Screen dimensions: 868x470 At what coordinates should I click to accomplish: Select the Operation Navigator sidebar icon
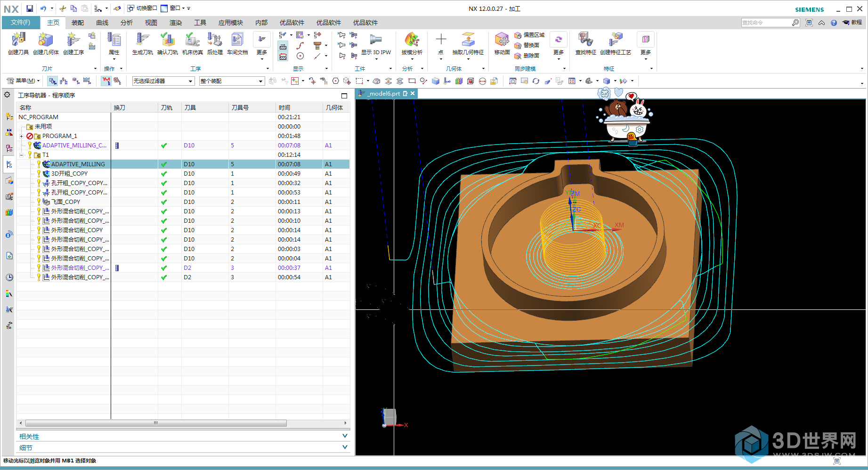[x=9, y=164]
